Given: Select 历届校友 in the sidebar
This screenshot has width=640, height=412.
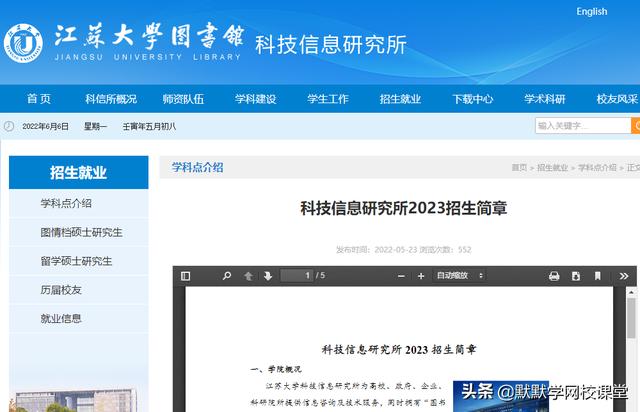Looking at the screenshot, I should click(79, 290).
